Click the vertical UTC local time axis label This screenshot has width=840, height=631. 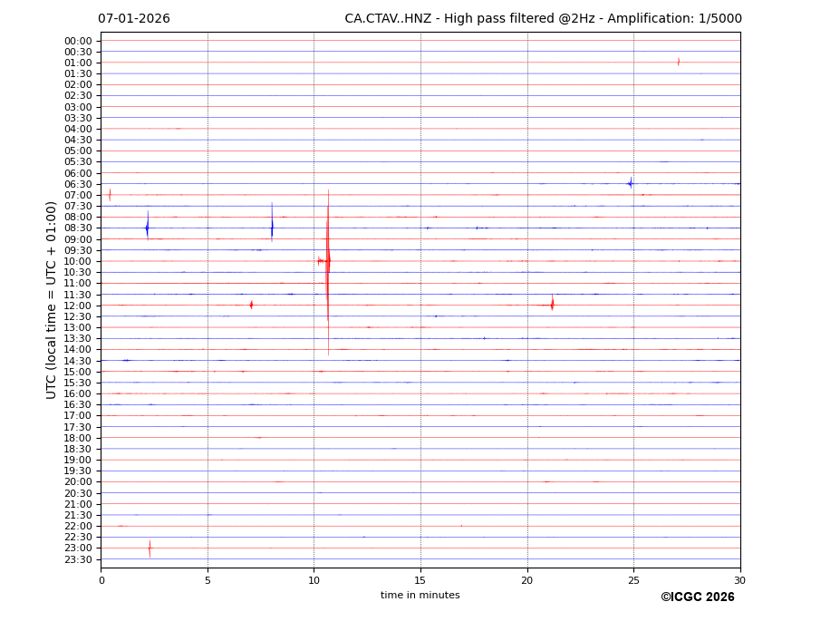(x=52, y=300)
